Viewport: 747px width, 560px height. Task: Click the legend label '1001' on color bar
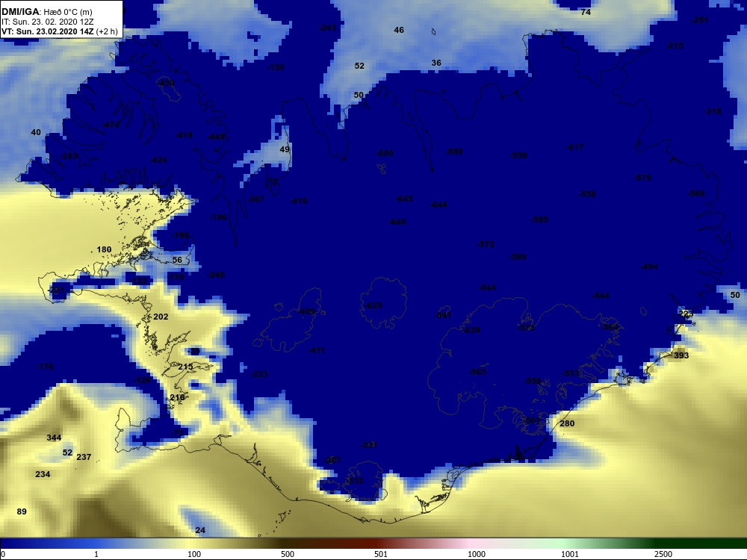point(570,554)
